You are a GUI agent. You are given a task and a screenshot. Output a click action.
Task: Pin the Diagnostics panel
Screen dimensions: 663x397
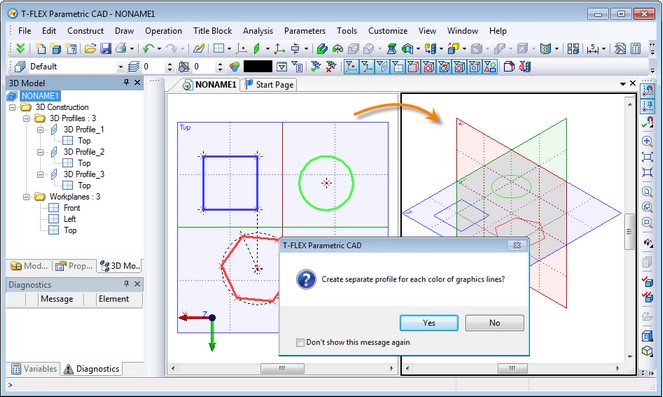click(x=126, y=284)
